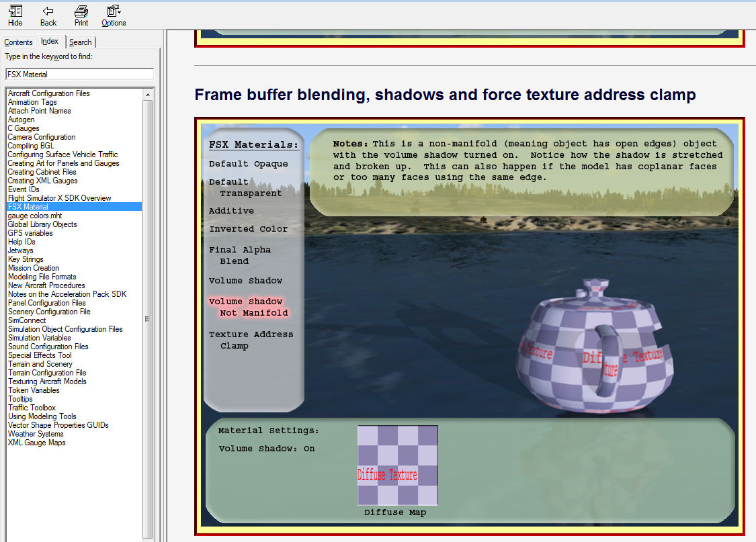Go back using the Back toolbar icon
756x542 pixels.
pyautogui.click(x=48, y=15)
